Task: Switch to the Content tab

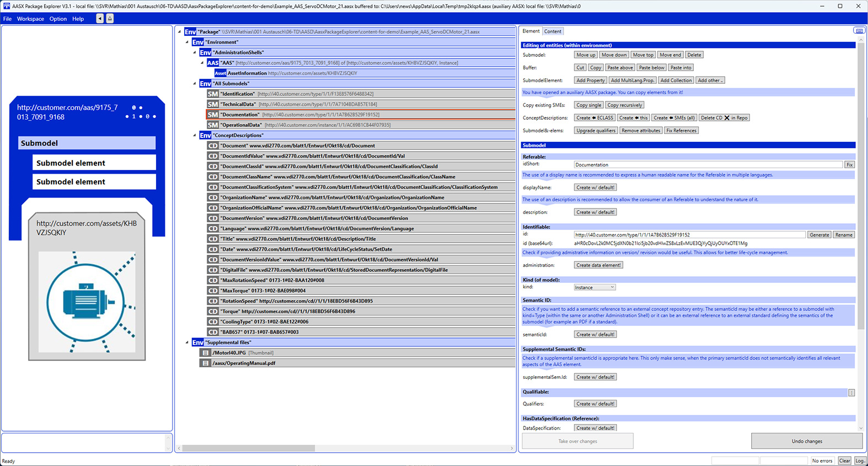Action: click(553, 31)
